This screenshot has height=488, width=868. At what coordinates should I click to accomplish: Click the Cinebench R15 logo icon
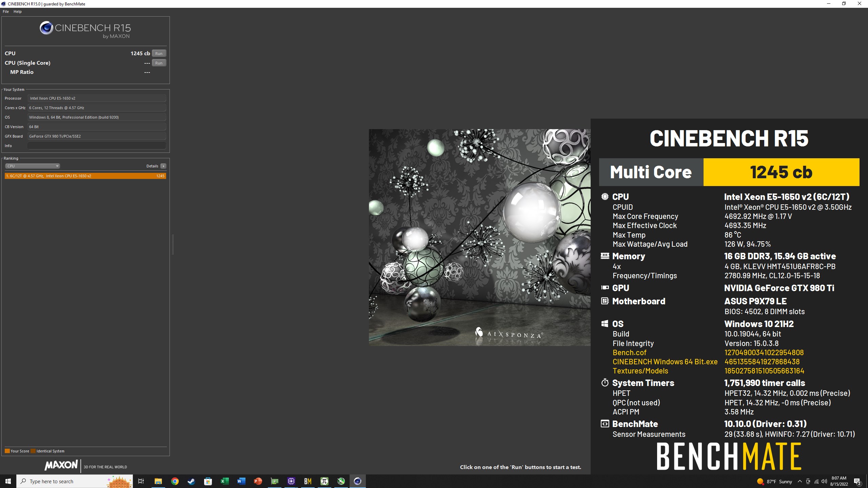[x=46, y=28]
